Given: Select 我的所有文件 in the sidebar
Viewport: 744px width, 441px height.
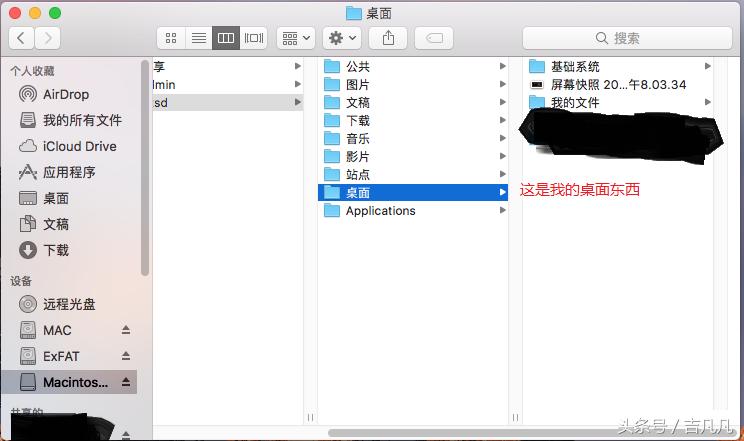Looking at the screenshot, I should [69, 120].
